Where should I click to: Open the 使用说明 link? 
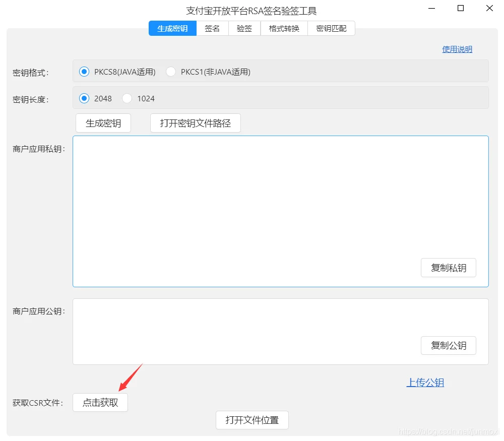(457, 49)
